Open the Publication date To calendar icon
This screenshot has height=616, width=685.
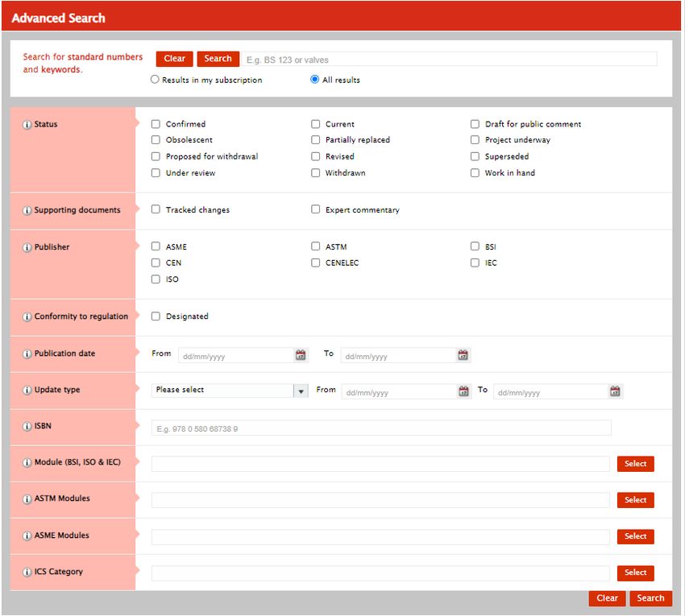coord(463,355)
